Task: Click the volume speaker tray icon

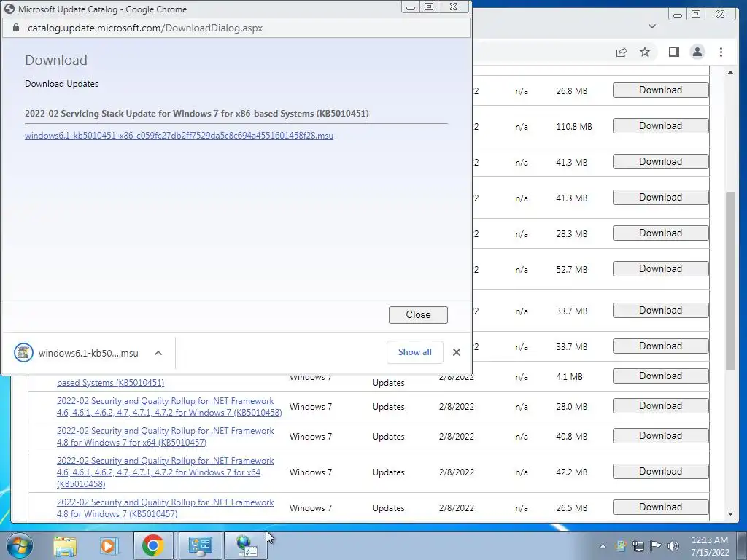Action: click(x=673, y=546)
